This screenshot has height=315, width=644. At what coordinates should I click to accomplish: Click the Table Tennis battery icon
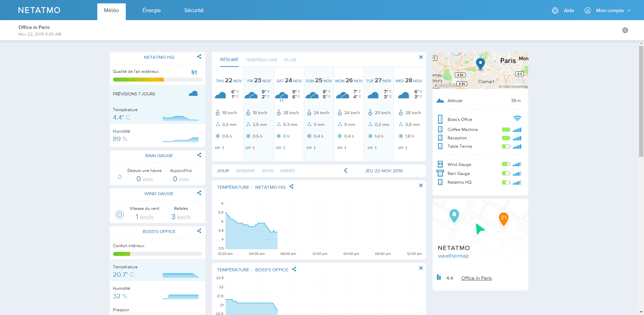(x=506, y=146)
